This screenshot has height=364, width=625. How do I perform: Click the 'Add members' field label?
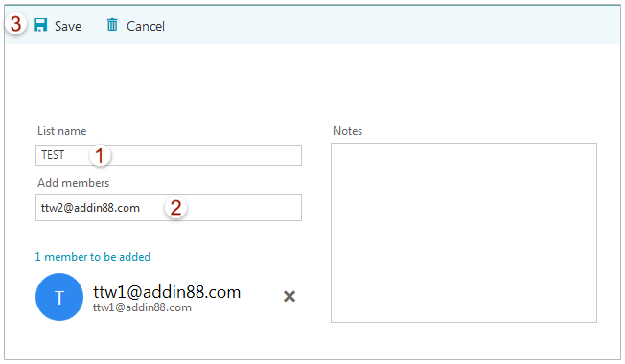pyautogui.click(x=74, y=183)
